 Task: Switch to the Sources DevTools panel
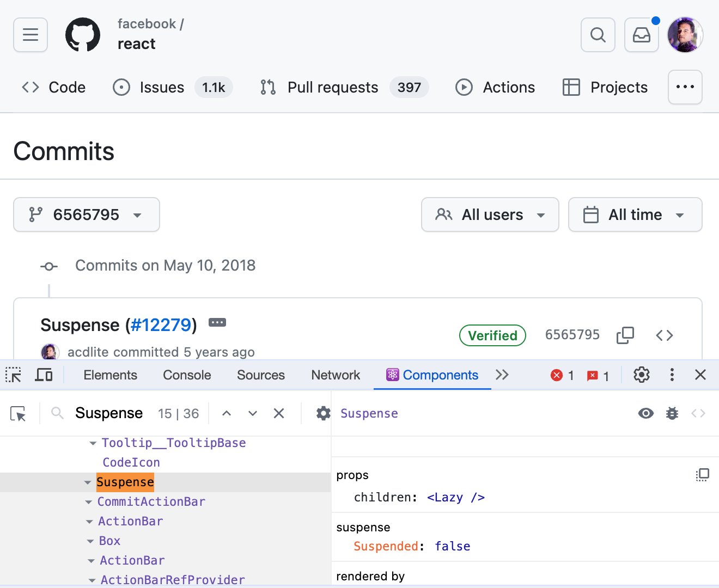261,375
